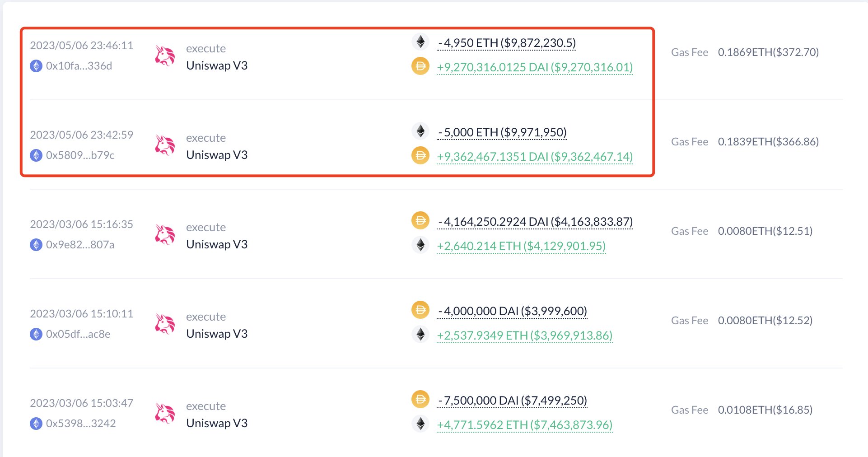
Task: Click the +9,362,467.1351 DAI link
Action: [534, 157]
